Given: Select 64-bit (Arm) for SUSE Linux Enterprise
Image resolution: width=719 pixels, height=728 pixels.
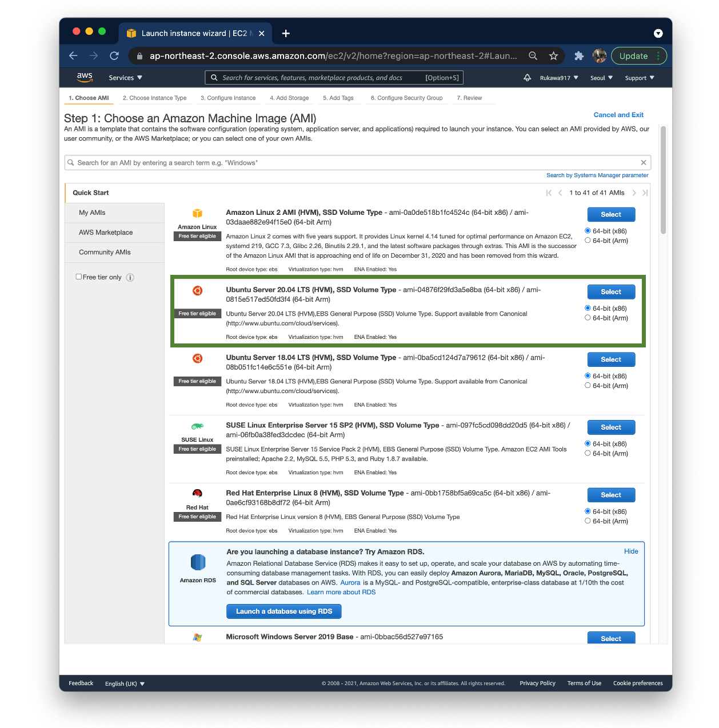Looking at the screenshot, I should [x=588, y=453].
